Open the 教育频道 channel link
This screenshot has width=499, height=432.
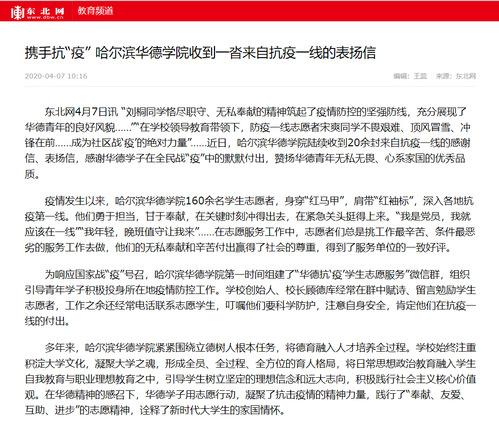(95, 11)
